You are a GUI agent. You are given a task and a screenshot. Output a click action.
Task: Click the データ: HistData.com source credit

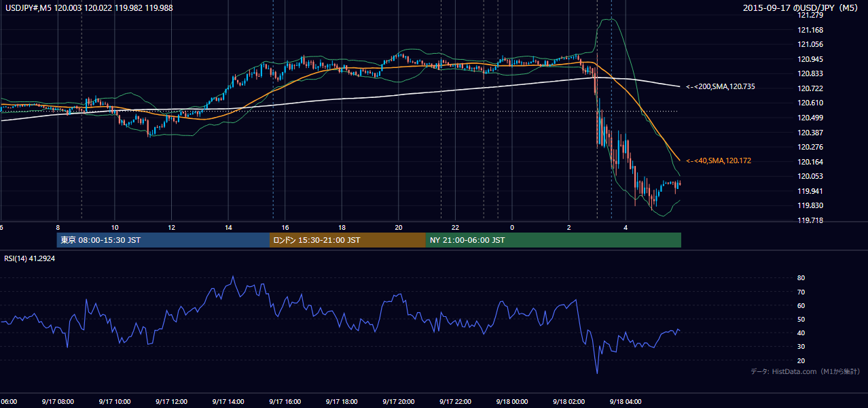coord(806,371)
